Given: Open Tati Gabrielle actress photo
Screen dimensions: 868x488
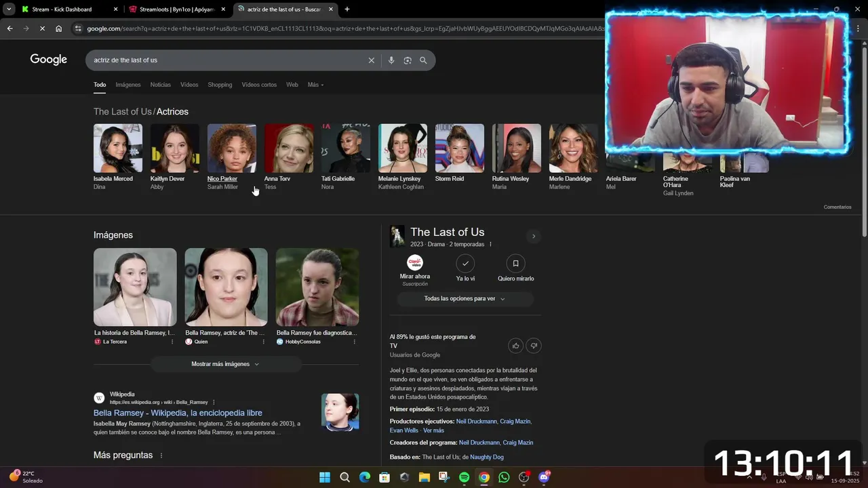Looking at the screenshot, I should click(x=346, y=148).
